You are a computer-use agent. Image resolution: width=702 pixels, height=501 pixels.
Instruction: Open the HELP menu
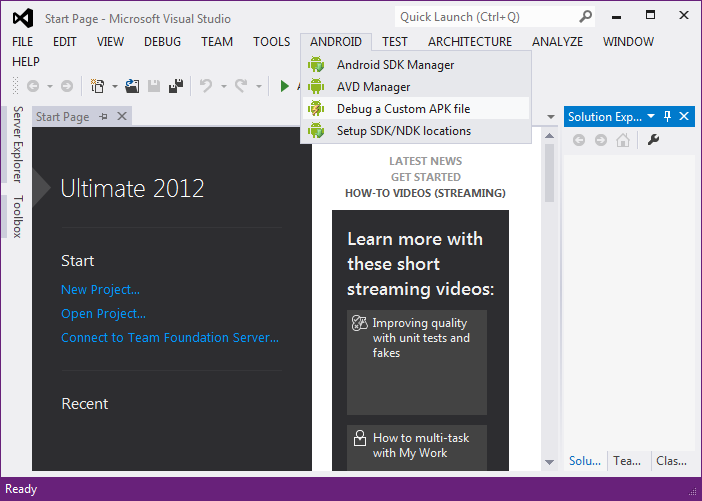pyautogui.click(x=26, y=61)
